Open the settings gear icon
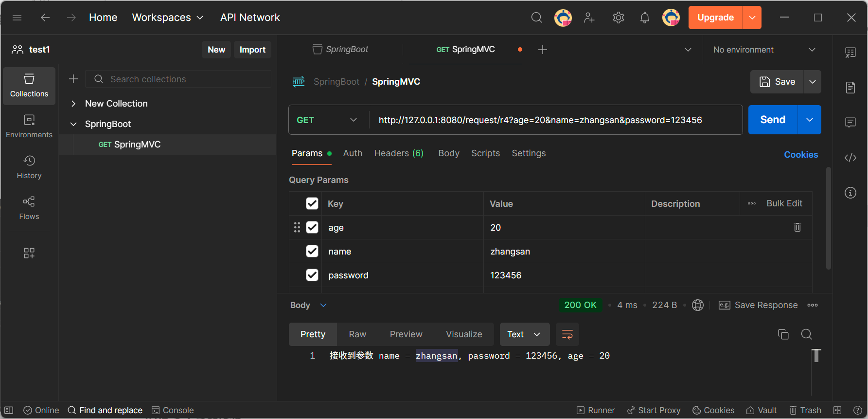Image resolution: width=868 pixels, height=419 pixels. pyautogui.click(x=618, y=18)
